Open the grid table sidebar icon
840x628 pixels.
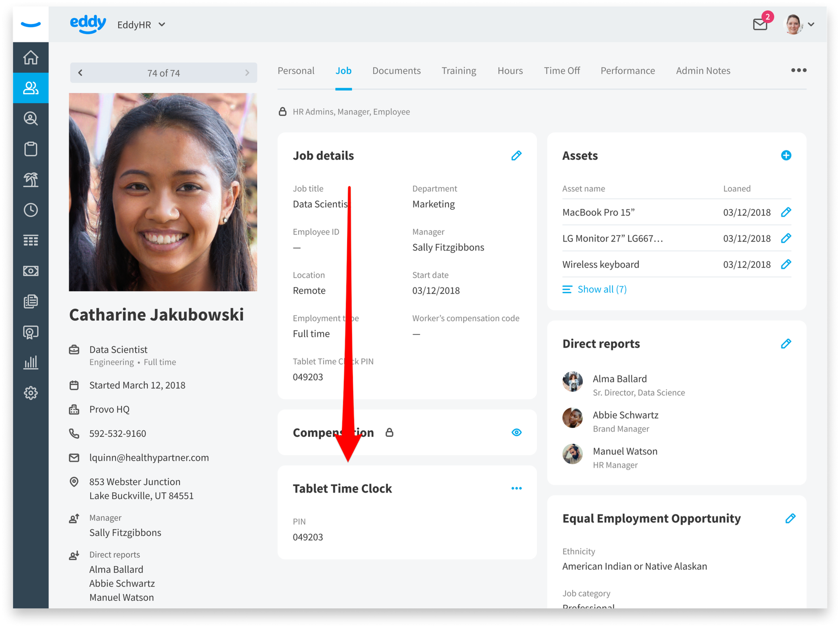tap(31, 240)
